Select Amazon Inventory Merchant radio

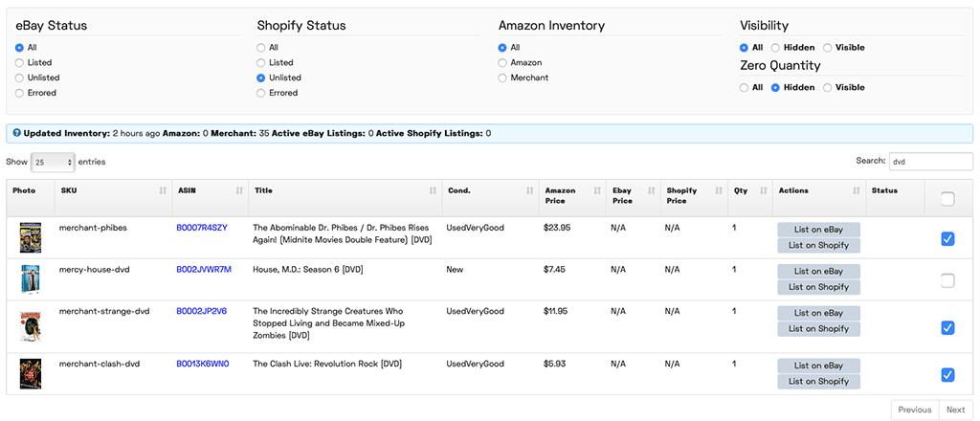[x=502, y=78]
